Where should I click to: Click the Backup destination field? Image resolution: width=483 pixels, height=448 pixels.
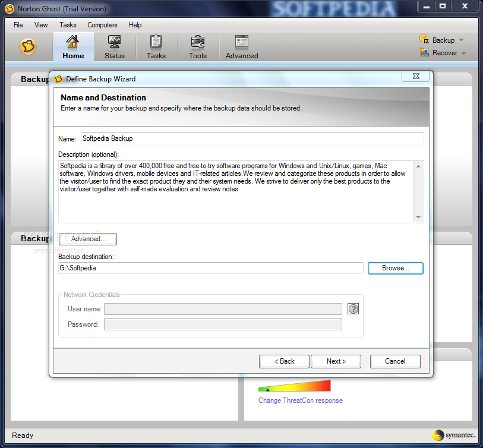point(211,268)
